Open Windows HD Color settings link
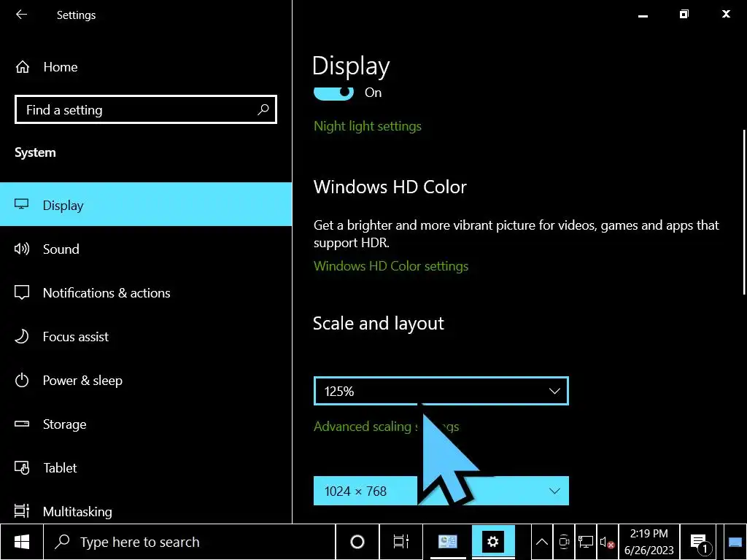The height and width of the screenshot is (560, 747). click(x=391, y=265)
